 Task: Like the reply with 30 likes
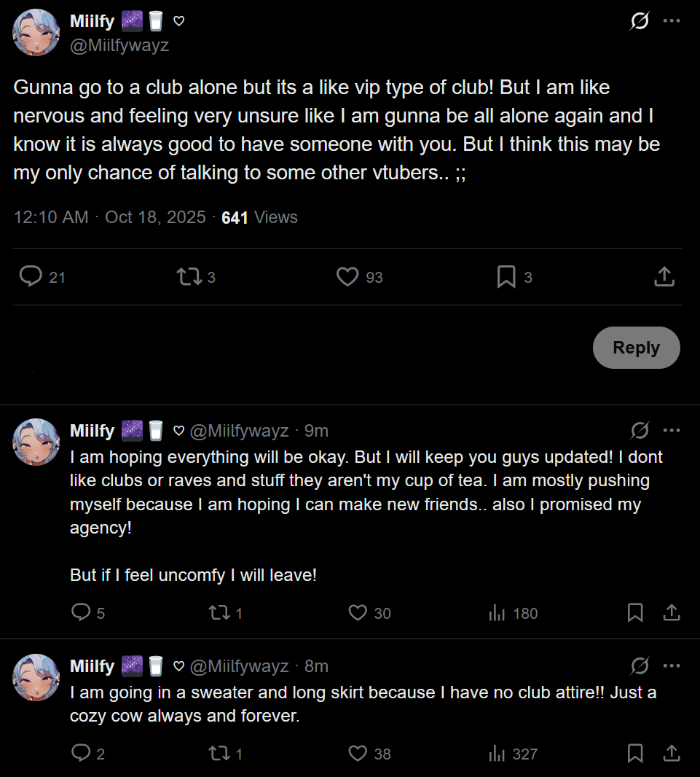pos(358,612)
